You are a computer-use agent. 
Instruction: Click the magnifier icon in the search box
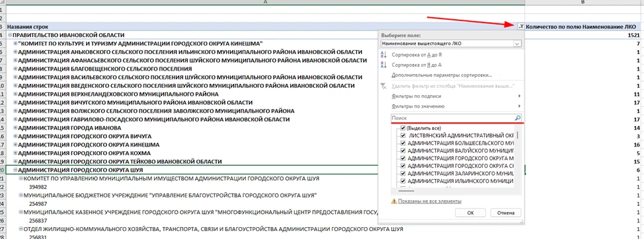pos(518,118)
